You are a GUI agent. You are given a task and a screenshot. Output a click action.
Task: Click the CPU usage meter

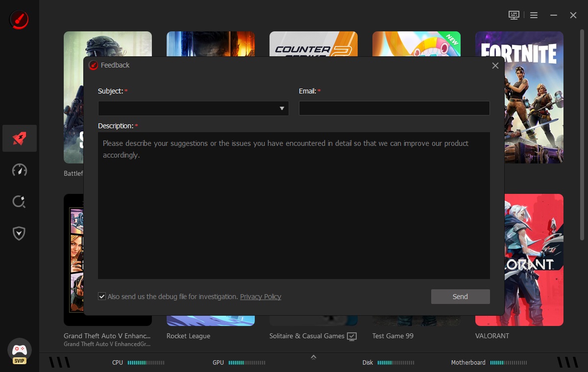[146, 363]
